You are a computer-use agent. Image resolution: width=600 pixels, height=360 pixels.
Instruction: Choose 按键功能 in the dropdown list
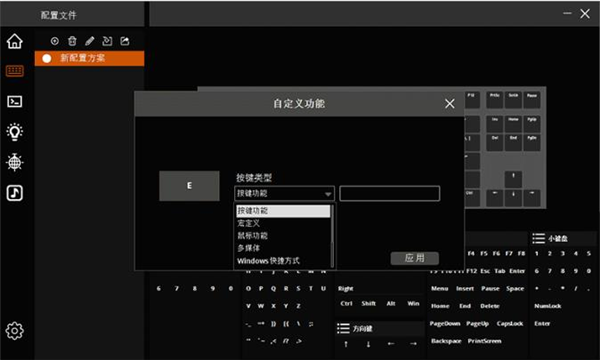[283, 211]
